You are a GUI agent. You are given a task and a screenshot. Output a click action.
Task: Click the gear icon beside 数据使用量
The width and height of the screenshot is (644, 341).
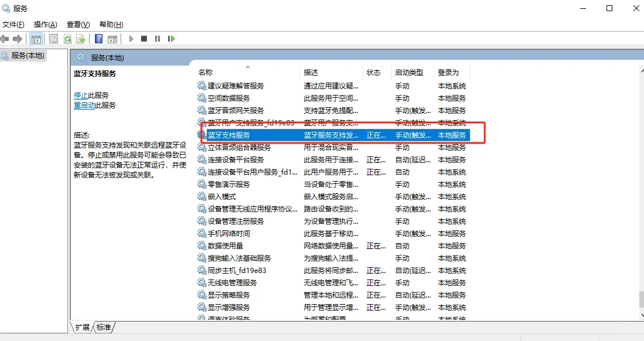click(x=201, y=245)
